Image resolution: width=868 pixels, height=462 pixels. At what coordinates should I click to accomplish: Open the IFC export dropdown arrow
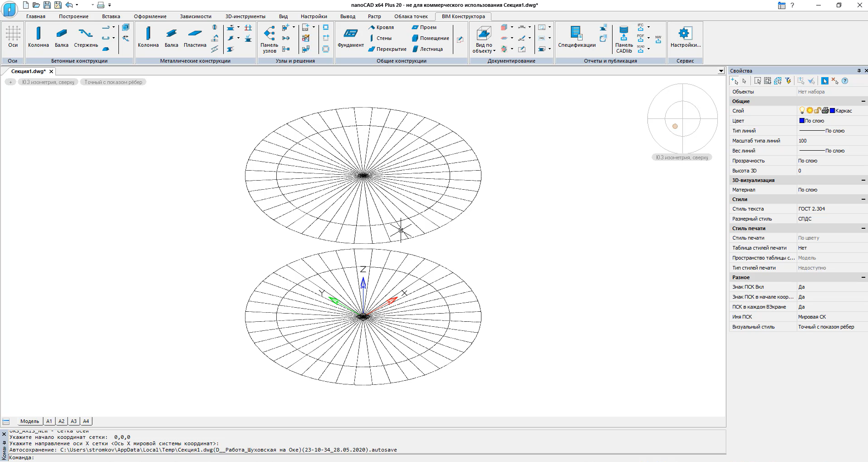pos(648,27)
